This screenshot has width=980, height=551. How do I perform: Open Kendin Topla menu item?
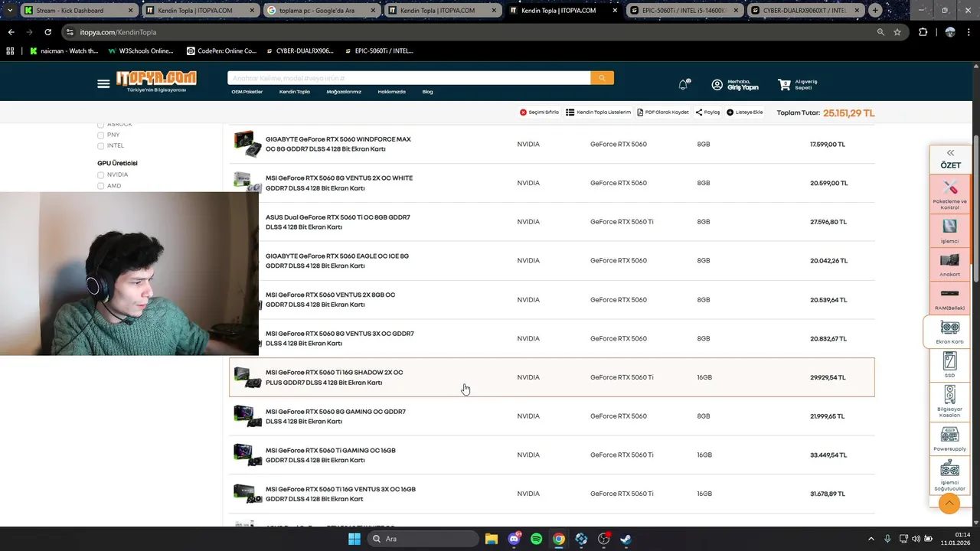pos(294,92)
